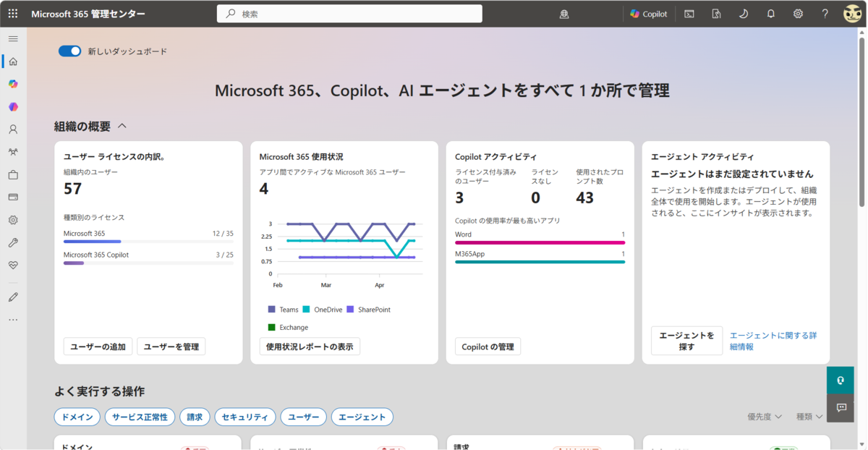Click the エージェントを探す button
The width and height of the screenshot is (868, 450).
[x=686, y=341]
